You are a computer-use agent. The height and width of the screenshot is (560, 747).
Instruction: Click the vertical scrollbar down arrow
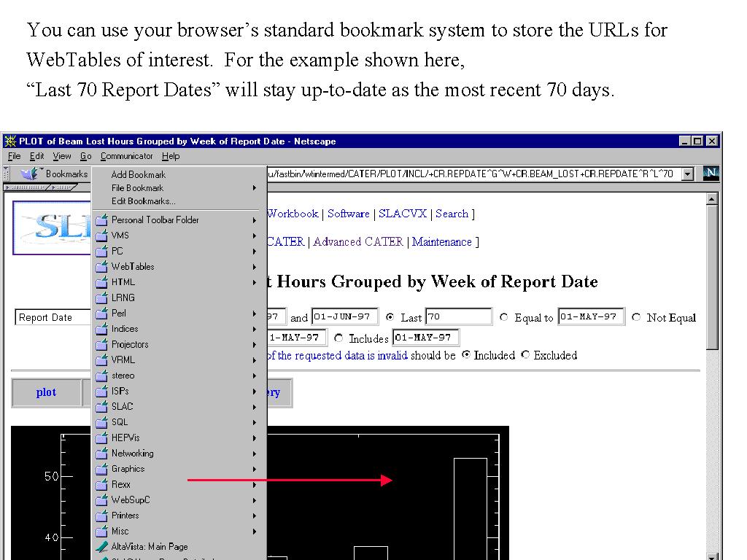pos(712,556)
